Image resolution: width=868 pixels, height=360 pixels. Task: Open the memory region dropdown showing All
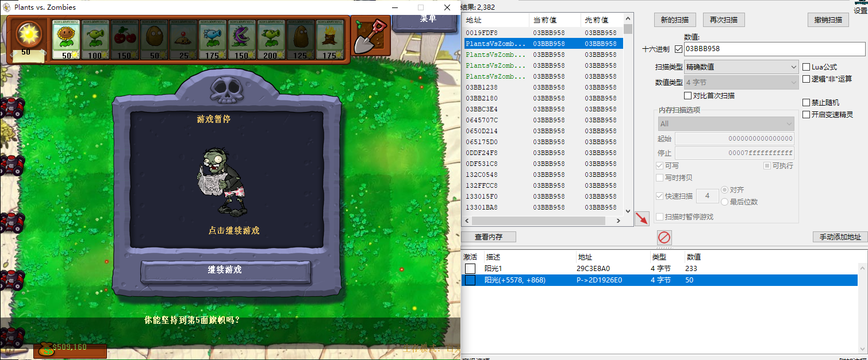[726, 123]
